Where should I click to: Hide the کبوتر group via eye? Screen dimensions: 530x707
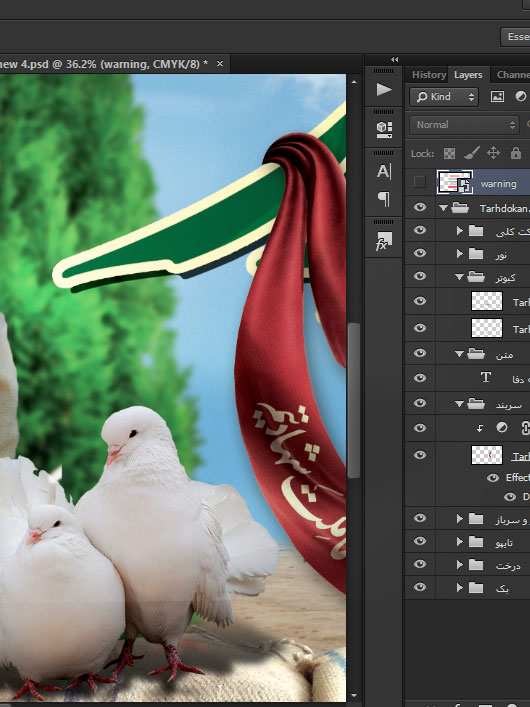tap(420, 275)
